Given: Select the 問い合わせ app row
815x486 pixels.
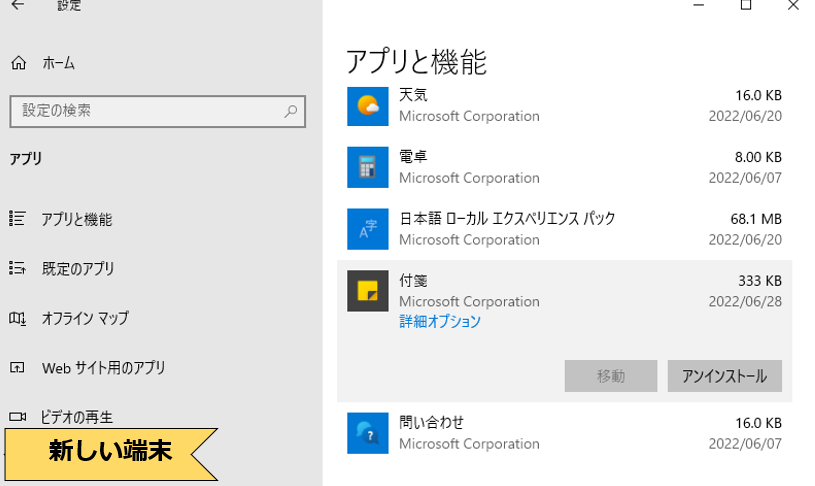Looking at the screenshot, I should [x=564, y=433].
